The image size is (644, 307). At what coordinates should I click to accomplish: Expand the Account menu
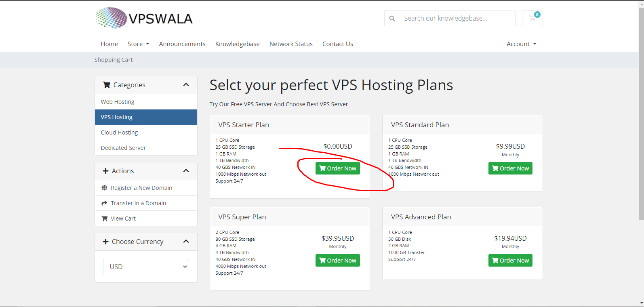coord(521,44)
